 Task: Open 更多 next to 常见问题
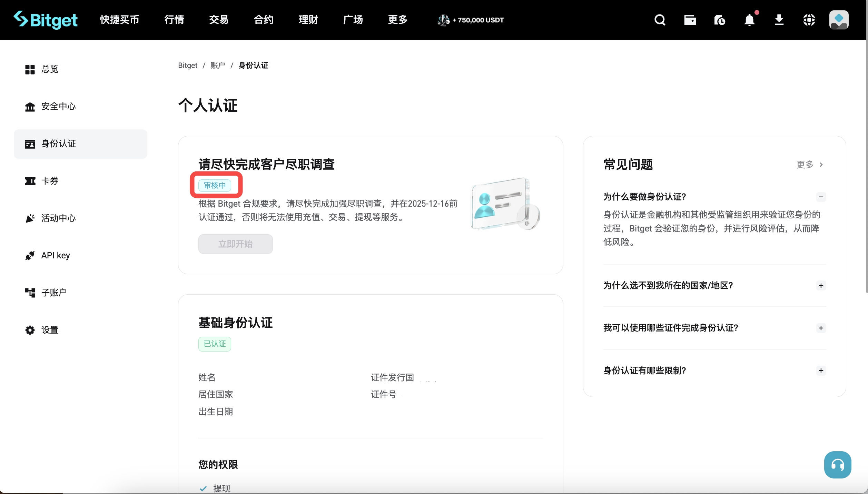[807, 165]
